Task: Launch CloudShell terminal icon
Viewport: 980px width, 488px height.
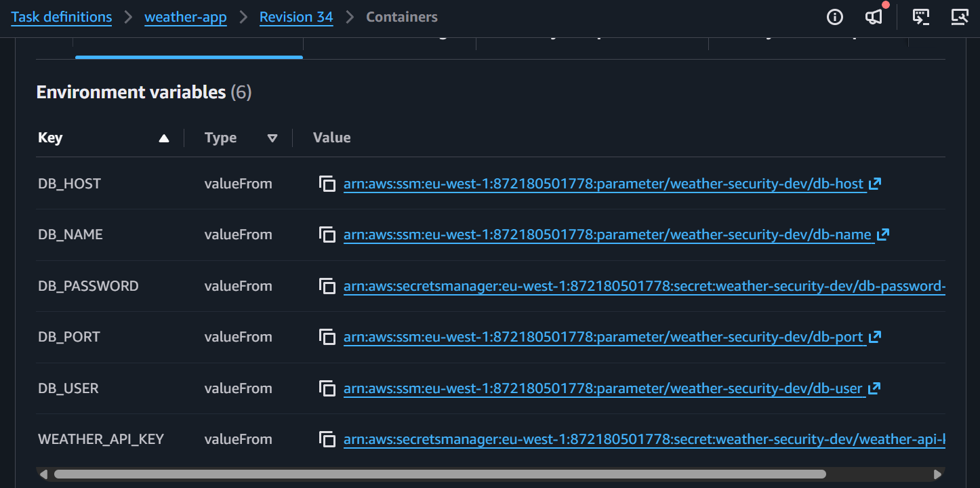Action: [x=920, y=17]
